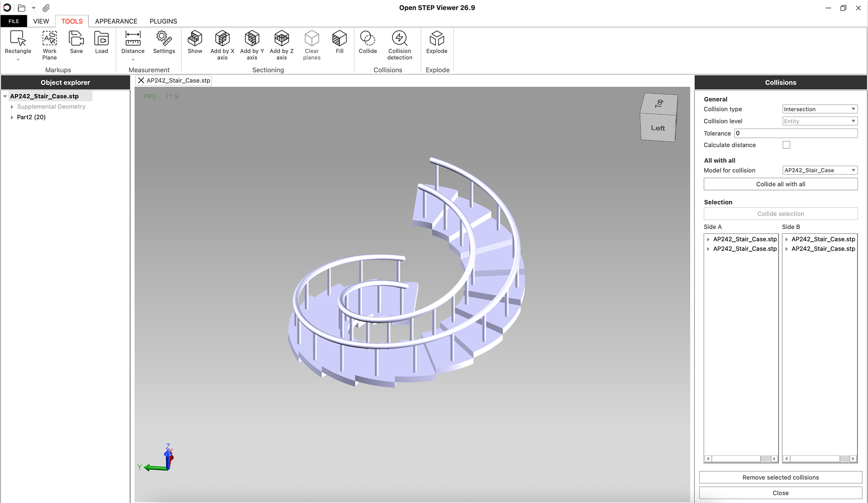
Task: Click Add by X axis section
Action: click(x=222, y=39)
